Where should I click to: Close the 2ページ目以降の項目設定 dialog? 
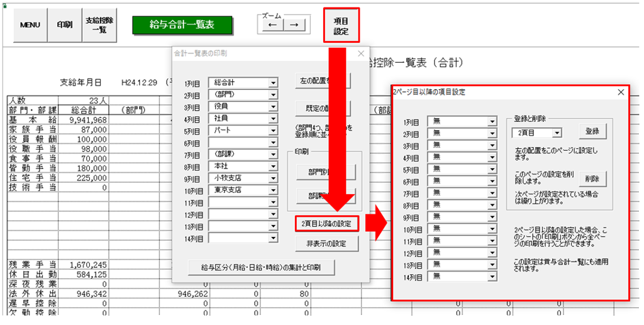coord(620,92)
